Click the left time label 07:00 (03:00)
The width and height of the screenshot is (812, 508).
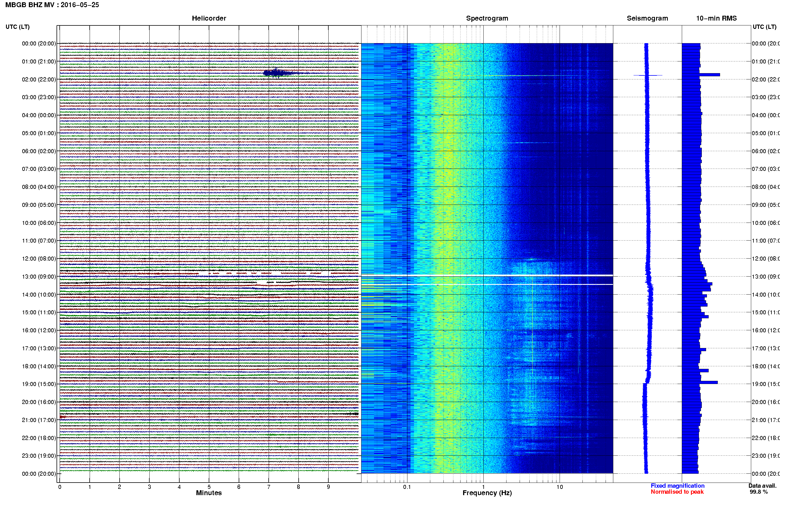[x=39, y=169]
